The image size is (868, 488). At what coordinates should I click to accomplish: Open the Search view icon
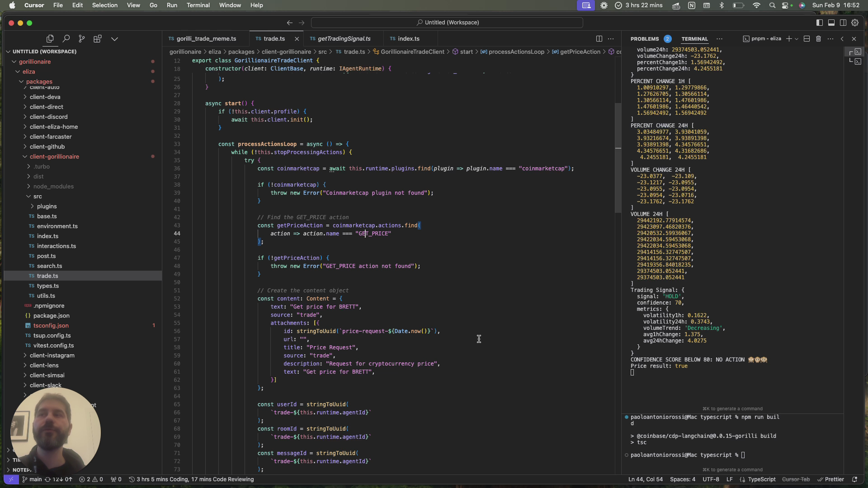[x=66, y=39]
